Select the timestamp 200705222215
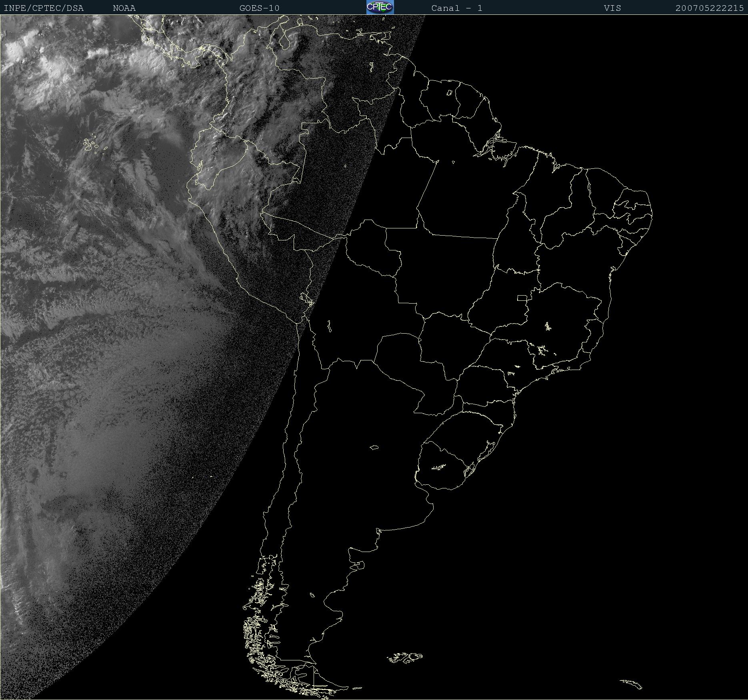Screen dimensions: 748x700 [x=710, y=8]
